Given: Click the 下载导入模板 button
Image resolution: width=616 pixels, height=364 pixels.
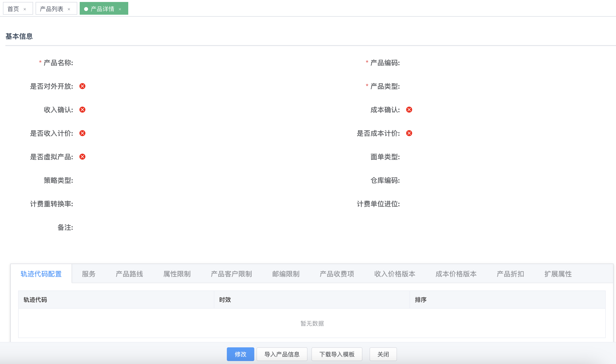Looking at the screenshot, I should [x=337, y=354].
